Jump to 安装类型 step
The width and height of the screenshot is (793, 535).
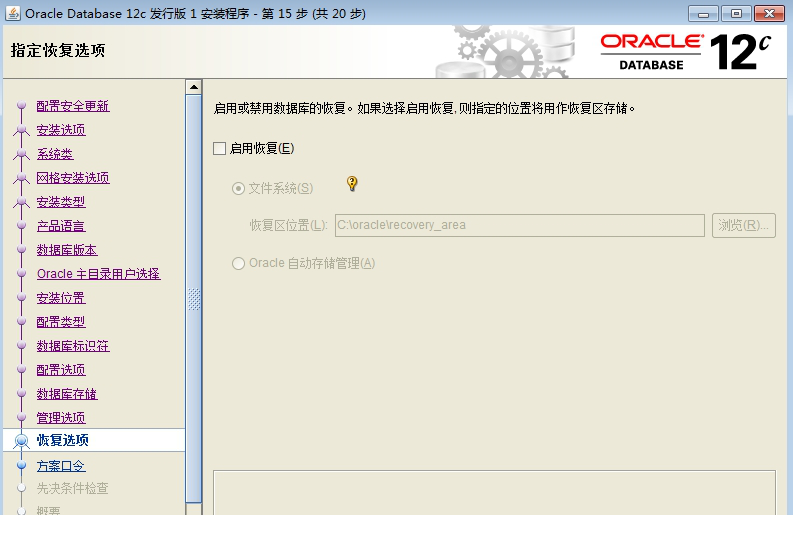61,202
